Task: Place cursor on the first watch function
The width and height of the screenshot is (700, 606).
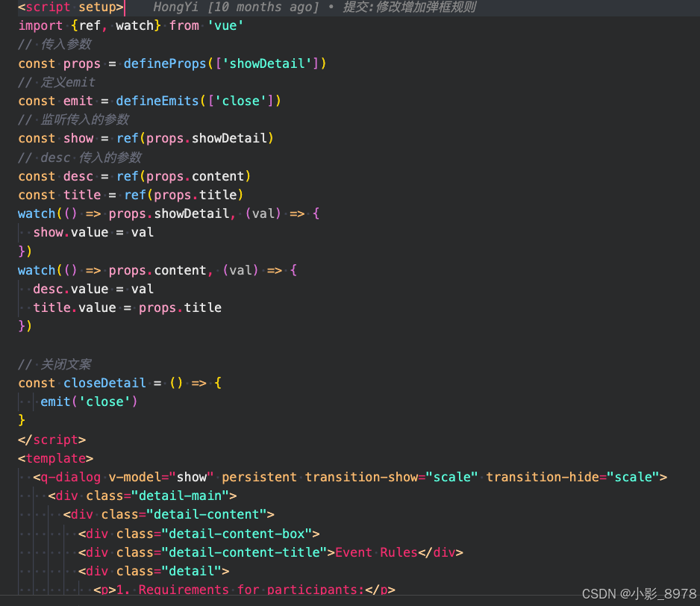Action: [36, 213]
